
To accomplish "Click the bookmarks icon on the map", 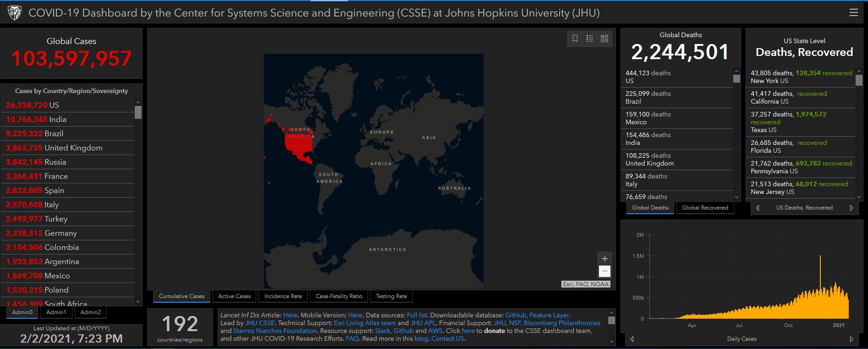I will [x=575, y=39].
